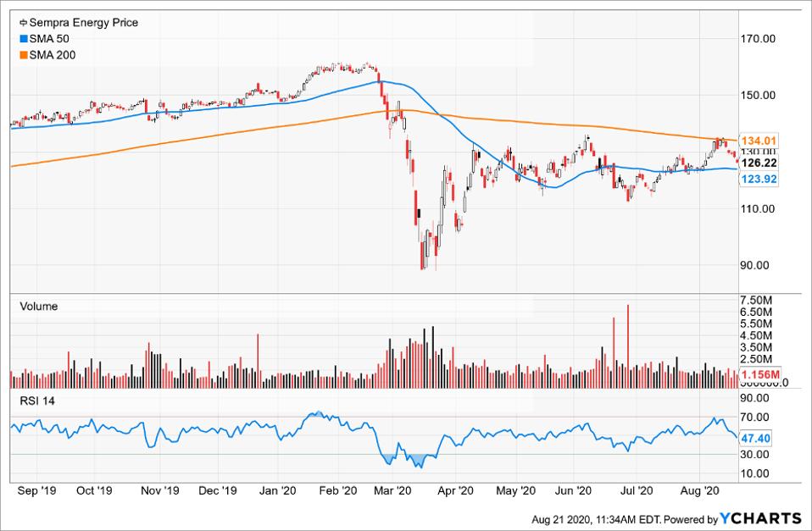Click the blue 123.92 SMA 50 value tag
The image size is (812, 531).
(759, 179)
